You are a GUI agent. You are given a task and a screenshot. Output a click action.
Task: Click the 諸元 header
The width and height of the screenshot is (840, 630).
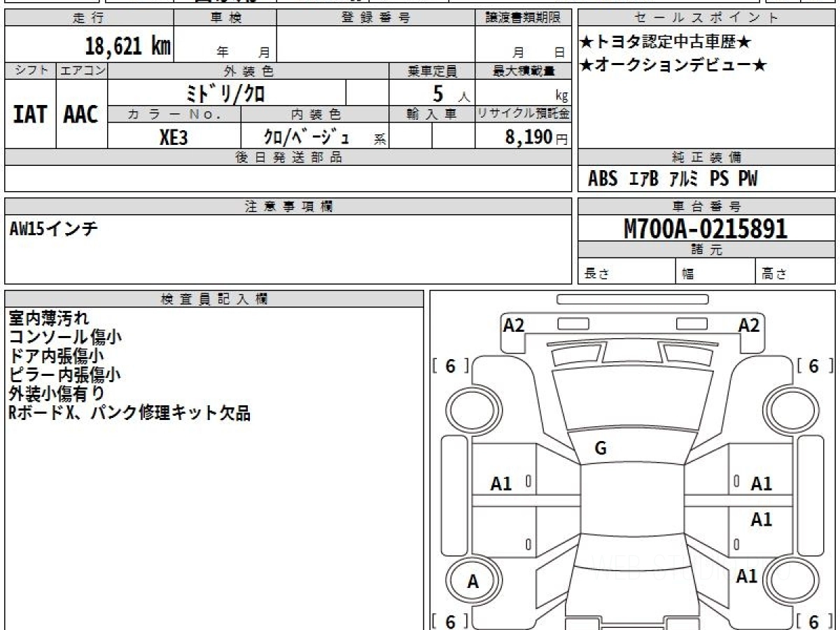point(706,250)
